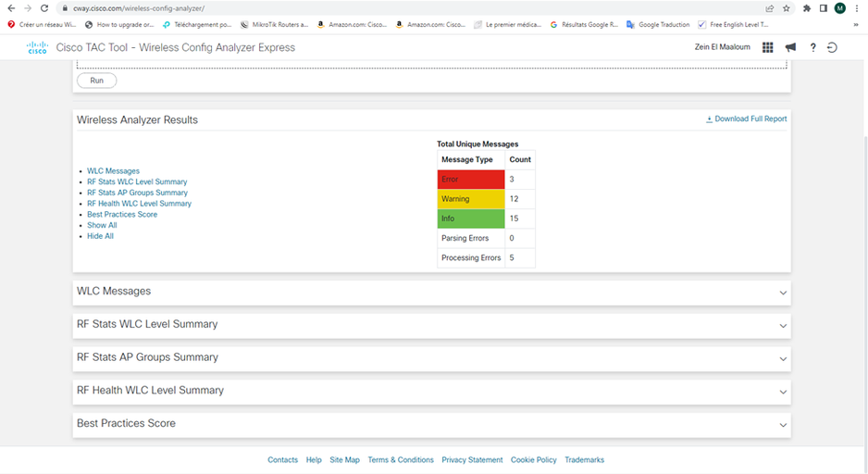Open the Chrome three-dot menu
868x474 pixels.
click(857, 8)
